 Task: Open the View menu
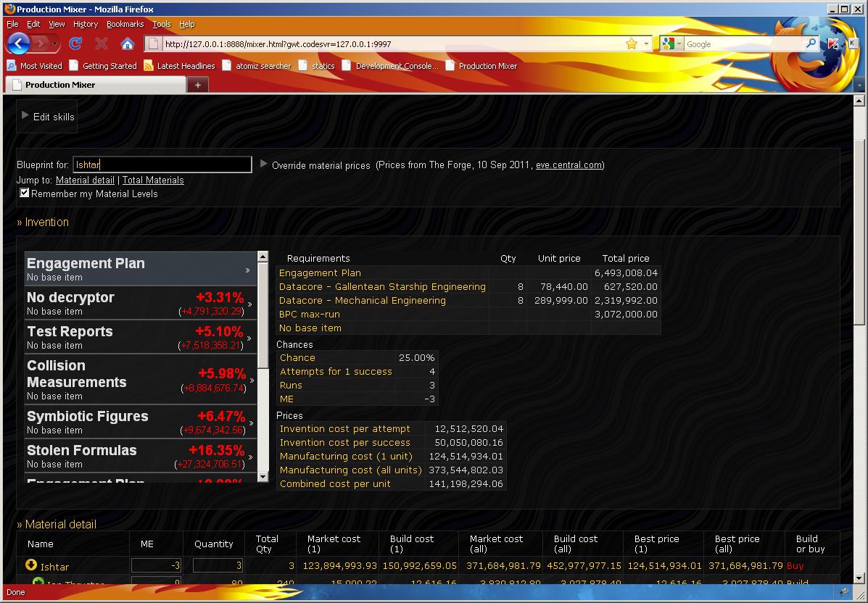pyautogui.click(x=57, y=24)
